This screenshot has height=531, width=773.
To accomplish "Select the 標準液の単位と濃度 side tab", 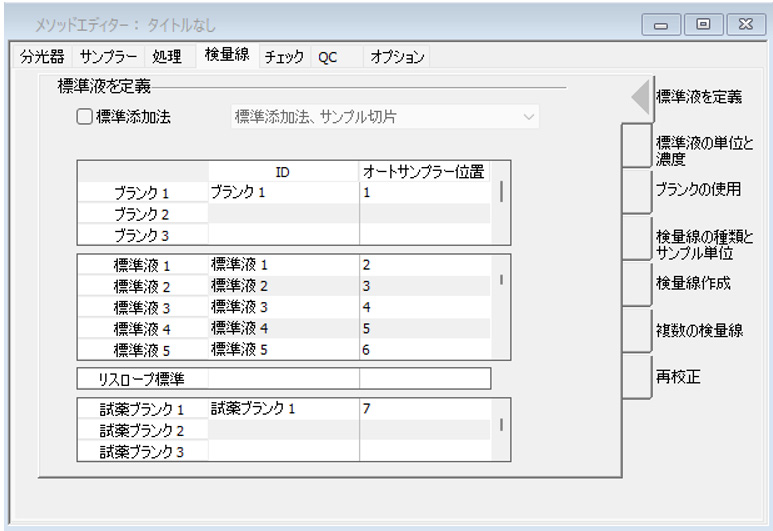I will tap(702, 144).
